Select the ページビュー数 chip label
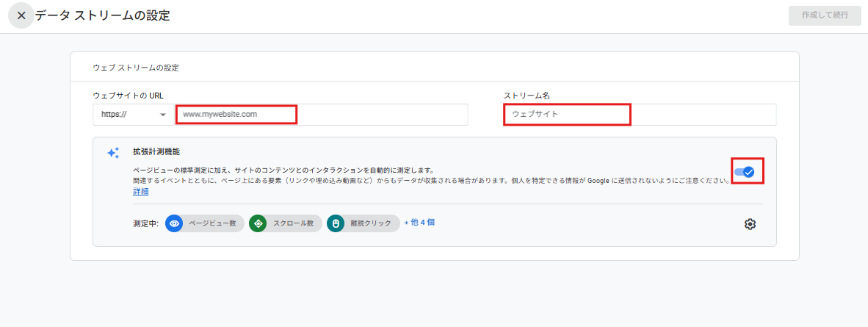 coord(212,223)
